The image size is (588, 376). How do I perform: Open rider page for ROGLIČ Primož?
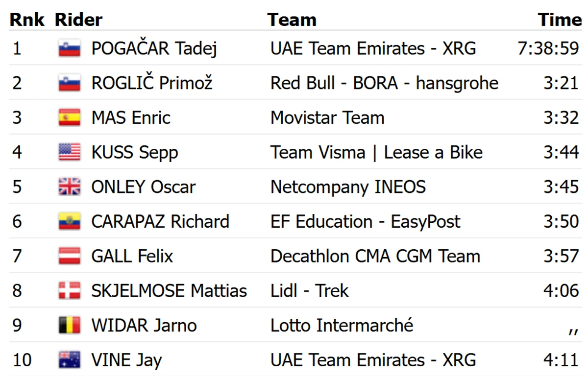(152, 83)
